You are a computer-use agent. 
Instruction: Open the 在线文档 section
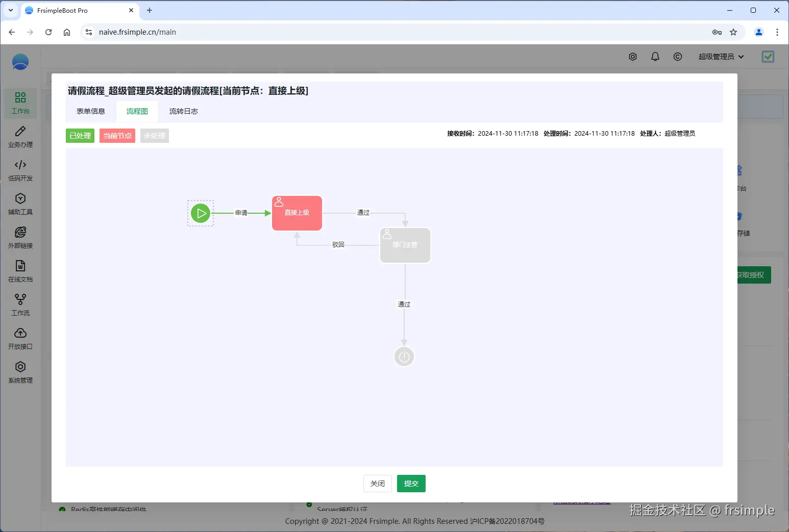click(20, 271)
